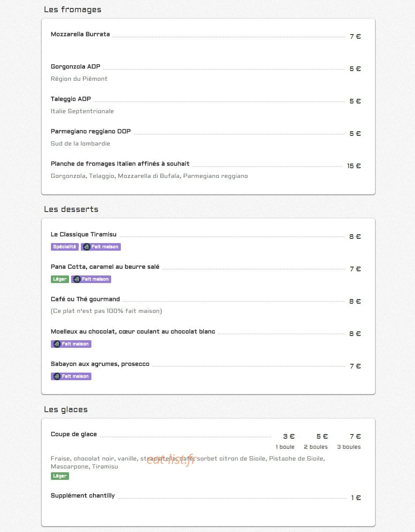Click Moelleux au chocolat, cœur coulant item
Image resolution: width=415 pixels, height=532 pixels.
(133, 331)
